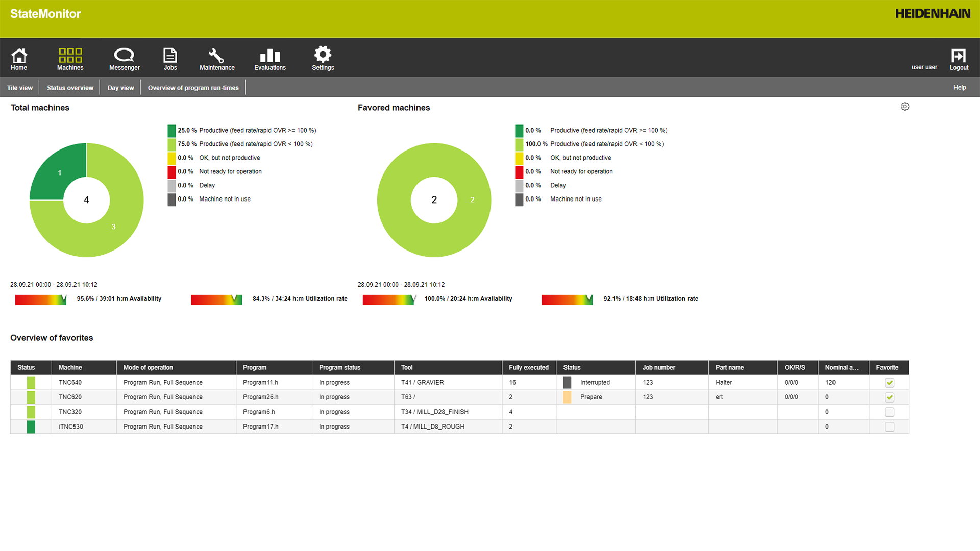Select the TNC640 machine name cell

[x=84, y=382]
